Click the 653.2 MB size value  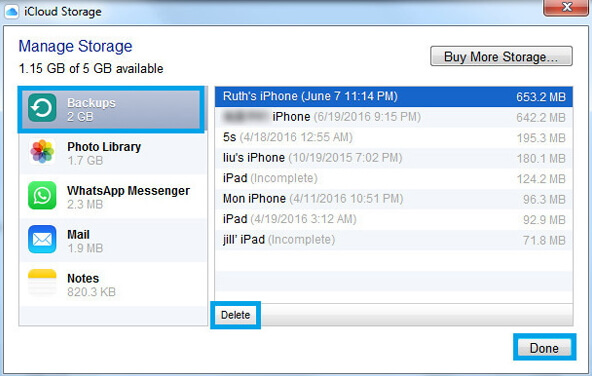pos(541,97)
